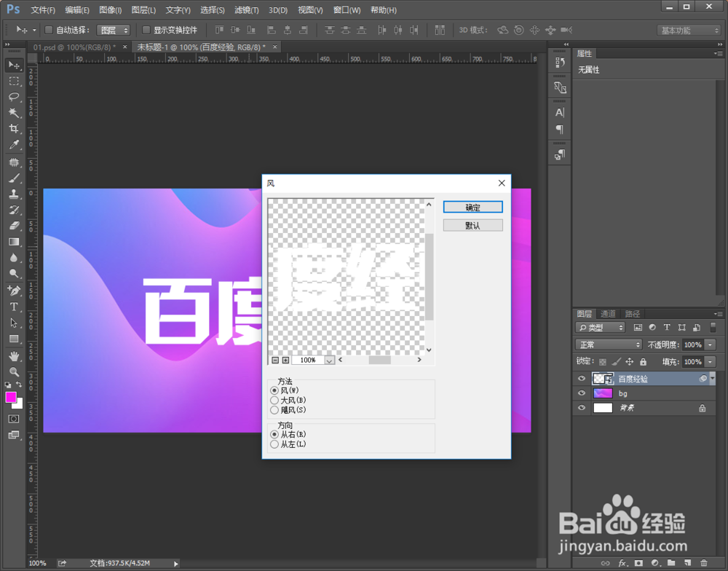This screenshot has width=728, height=571.
Task: Open the 基本功能 workspace dropdown
Action: (x=689, y=30)
